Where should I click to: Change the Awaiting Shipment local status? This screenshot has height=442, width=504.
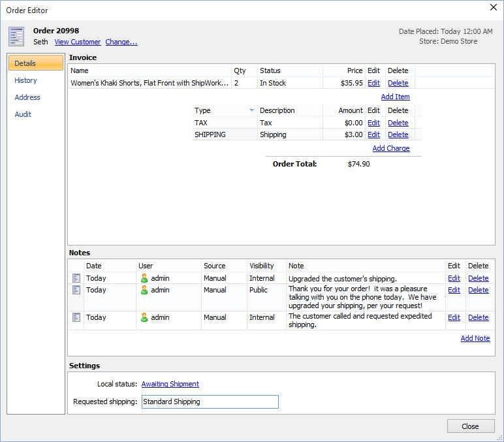pos(170,384)
